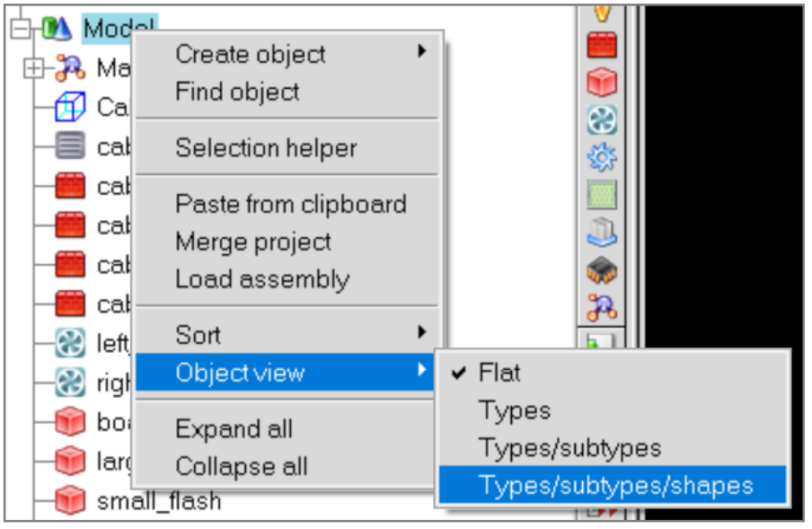Click the fan icon in vertical toolbar

click(602, 119)
